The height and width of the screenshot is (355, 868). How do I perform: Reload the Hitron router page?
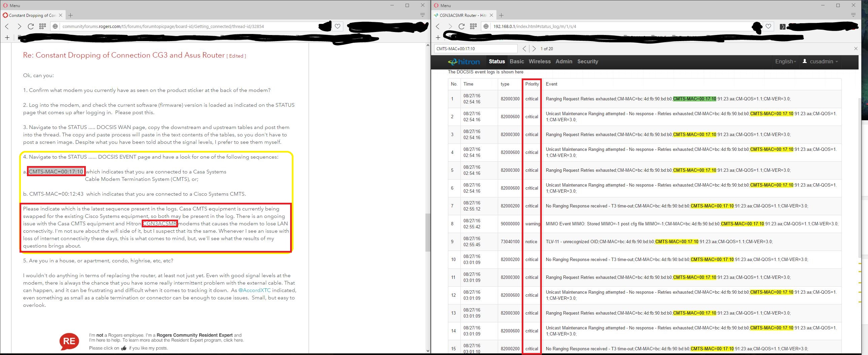click(x=462, y=26)
